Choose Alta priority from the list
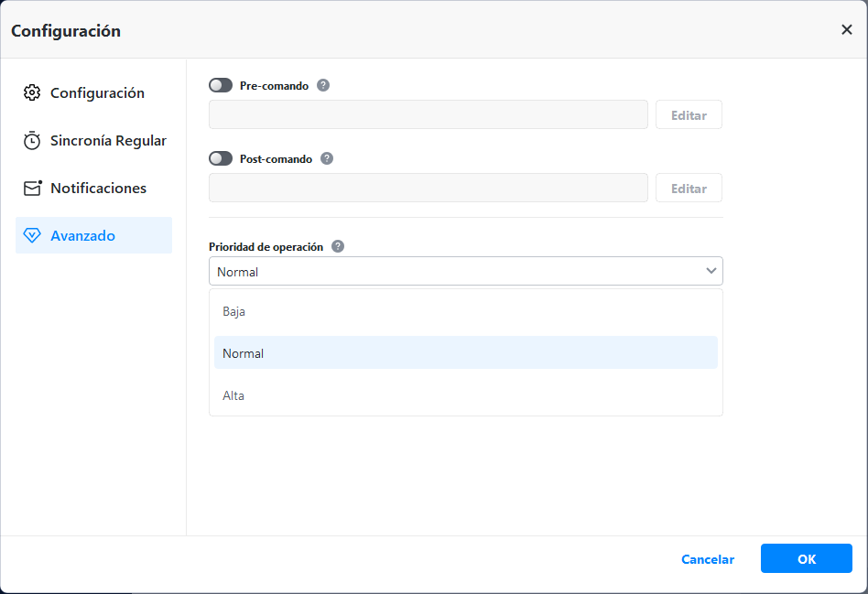Viewport: 868px width, 594px height. [x=233, y=395]
